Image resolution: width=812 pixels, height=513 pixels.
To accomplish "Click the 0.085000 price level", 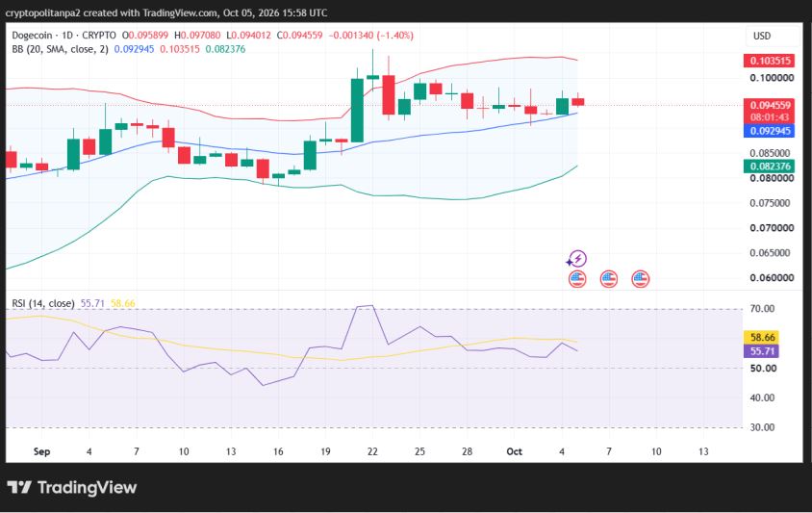I will click(x=770, y=153).
